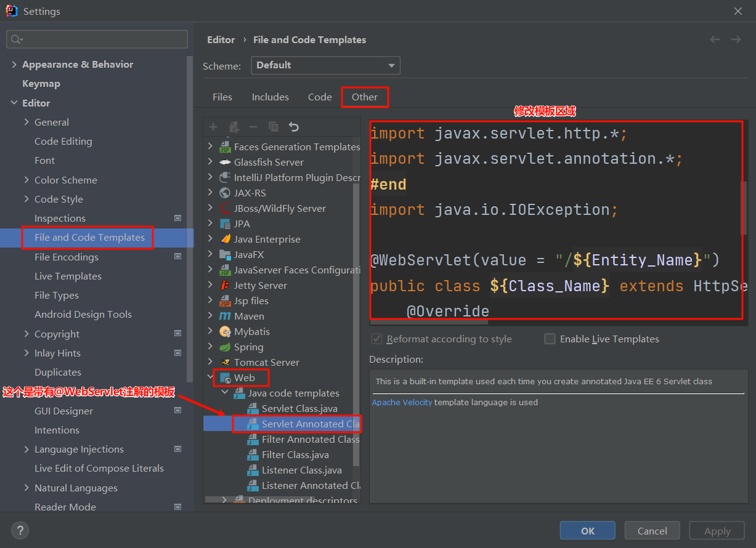
Task: Click the Maven m icon
Action: click(225, 316)
